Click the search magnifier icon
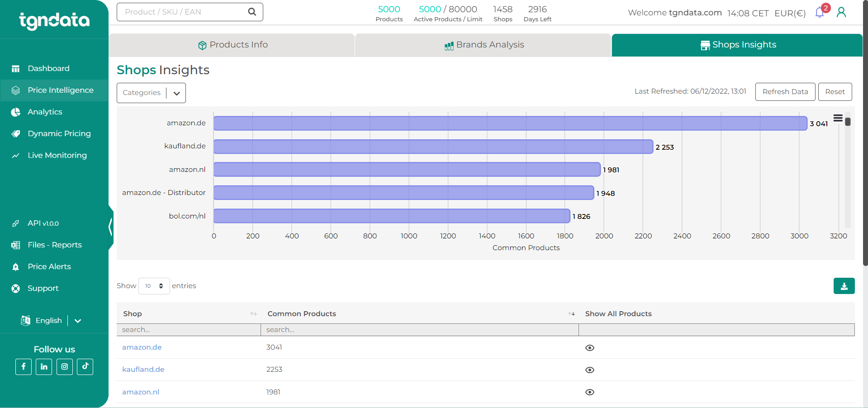This screenshot has width=868, height=408. click(252, 12)
